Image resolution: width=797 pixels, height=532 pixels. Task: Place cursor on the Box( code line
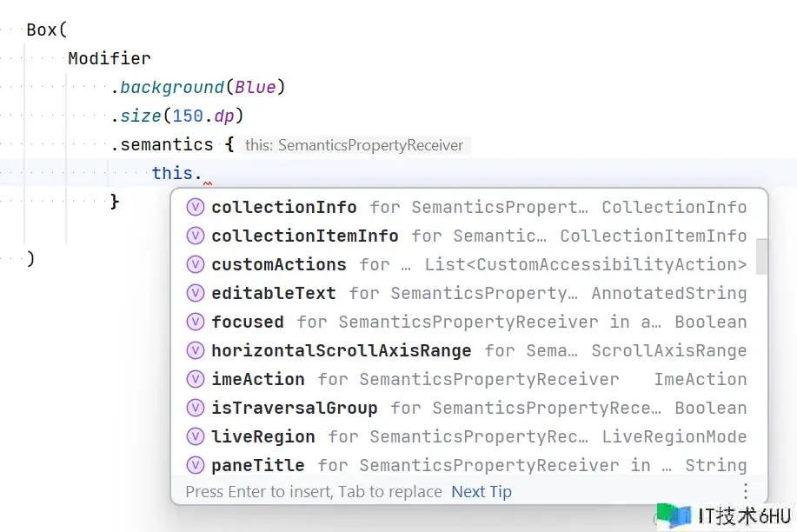[x=47, y=30]
